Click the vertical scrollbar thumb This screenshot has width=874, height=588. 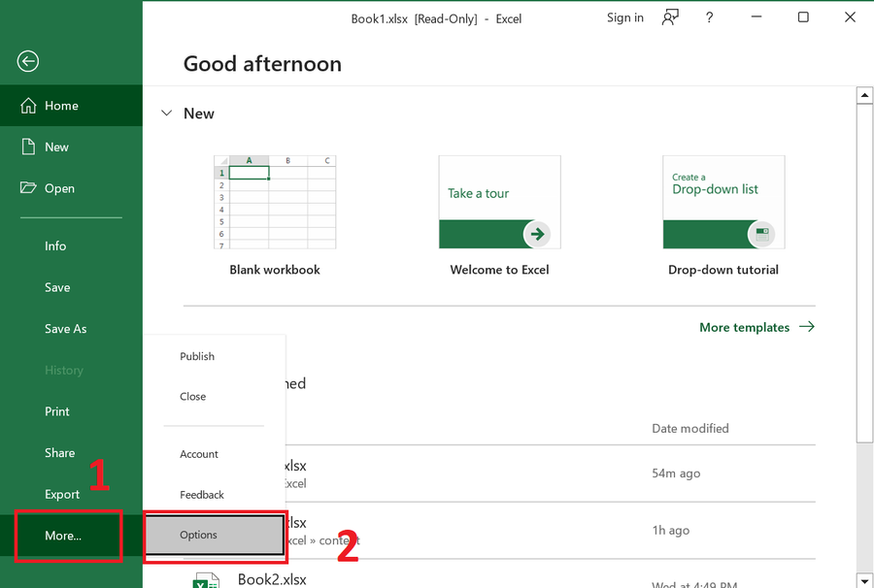pos(864,273)
